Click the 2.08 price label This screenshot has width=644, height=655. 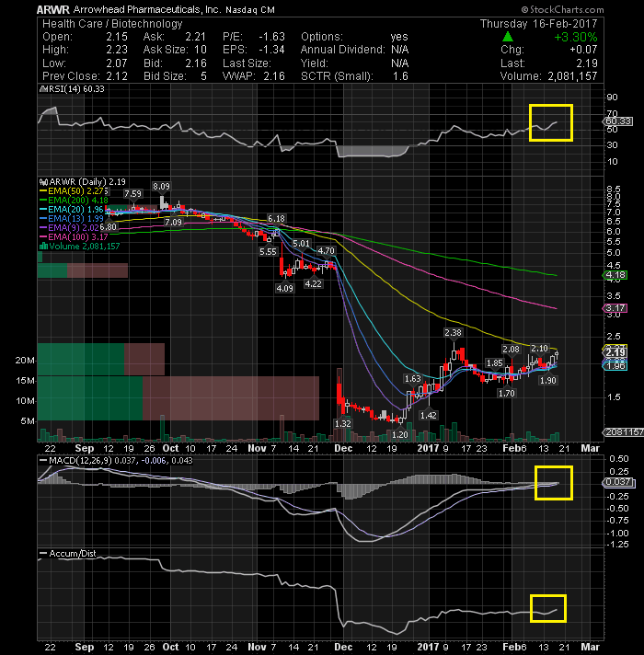(x=512, y=350)
